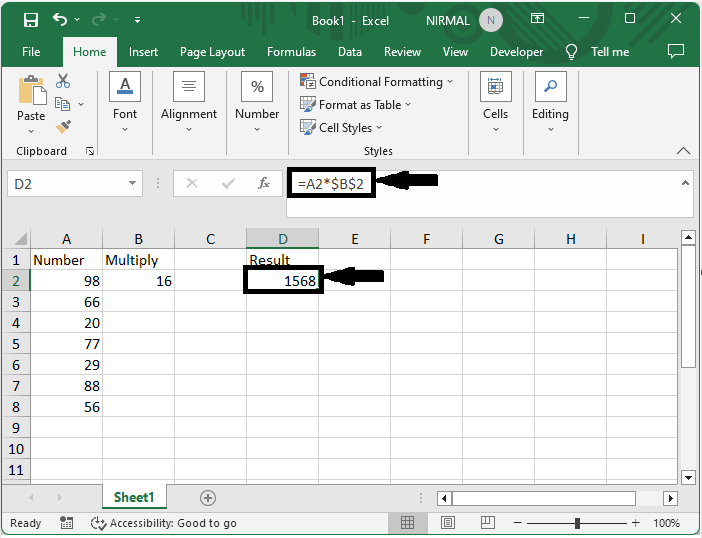
Task: Click inside the formula bar text
Action: [331, 184]
